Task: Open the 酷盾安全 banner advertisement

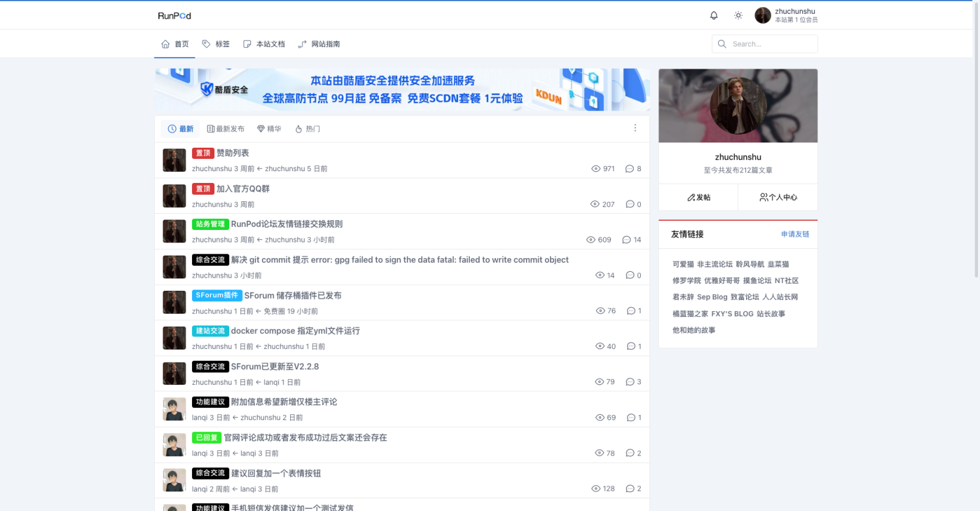Action: pos(402,90)
